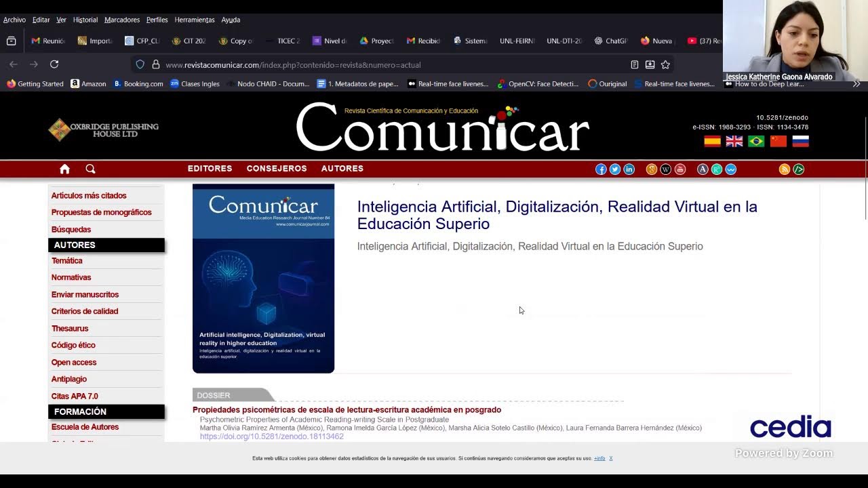Image resolution: width=868 pixels, height=488 pixels.
Task: Open Open access sidebar link
Action: click(74, 363)
